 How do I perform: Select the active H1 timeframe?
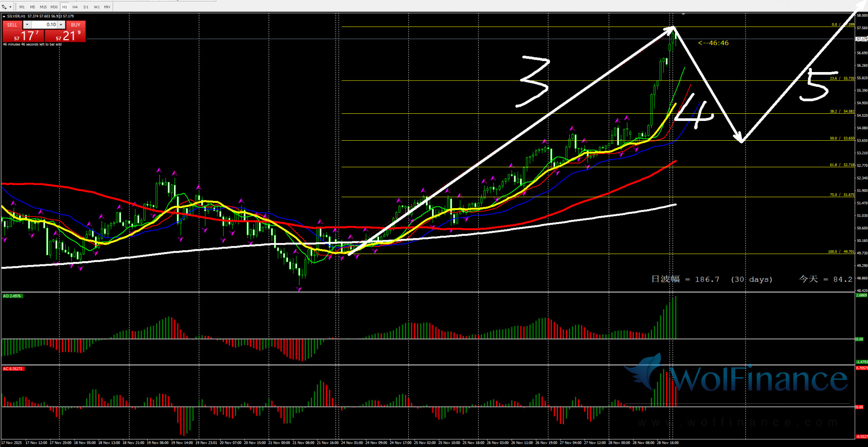pyautogui.click(x=65, y=7)
